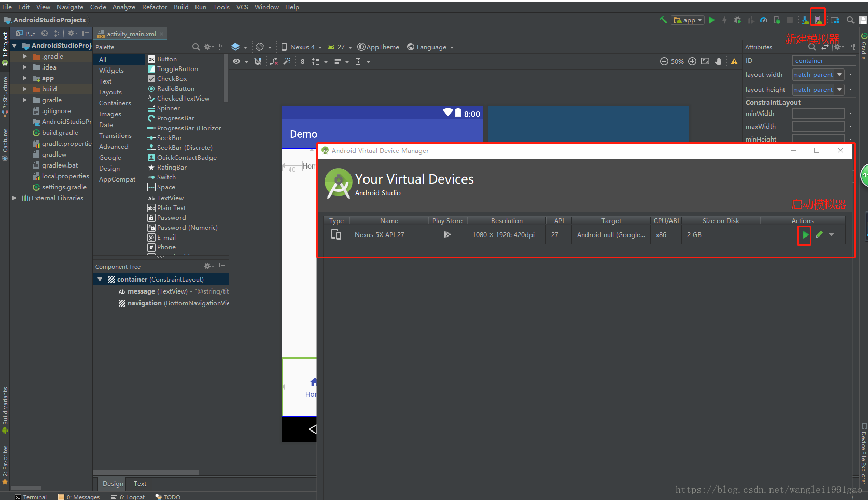
Task: Open the view options eye dropdown
Action: point(240,61)
